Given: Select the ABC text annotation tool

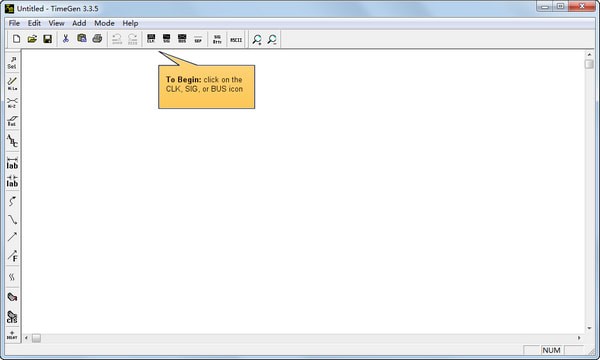Looking at the screenshot, I should 12,141.
